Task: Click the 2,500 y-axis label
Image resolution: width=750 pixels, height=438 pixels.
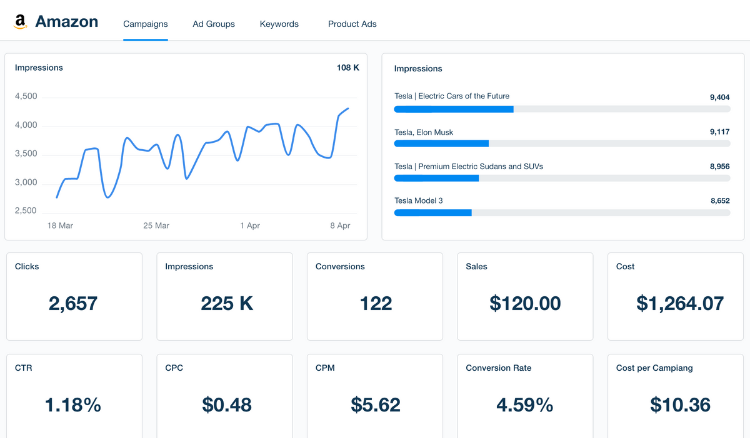Action: [26, 210]
